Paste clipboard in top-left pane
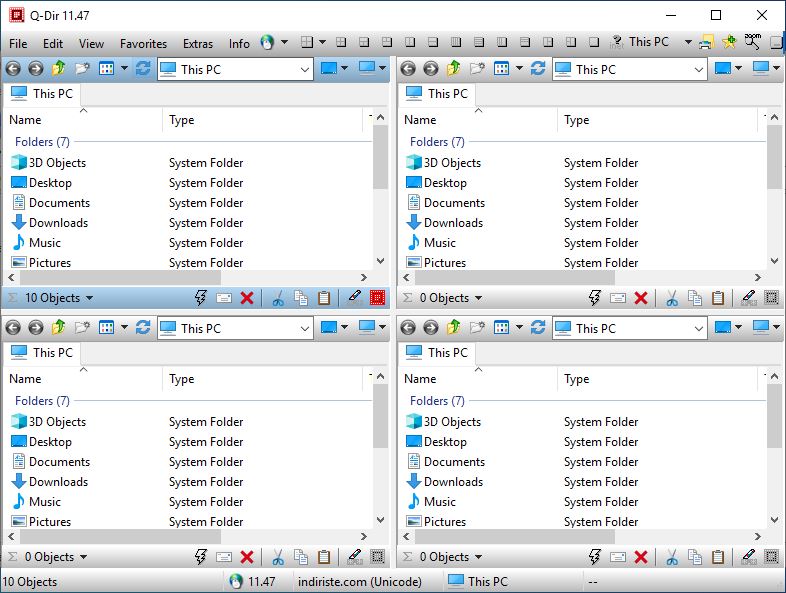The image size is (786, 593). coord(324,298)
